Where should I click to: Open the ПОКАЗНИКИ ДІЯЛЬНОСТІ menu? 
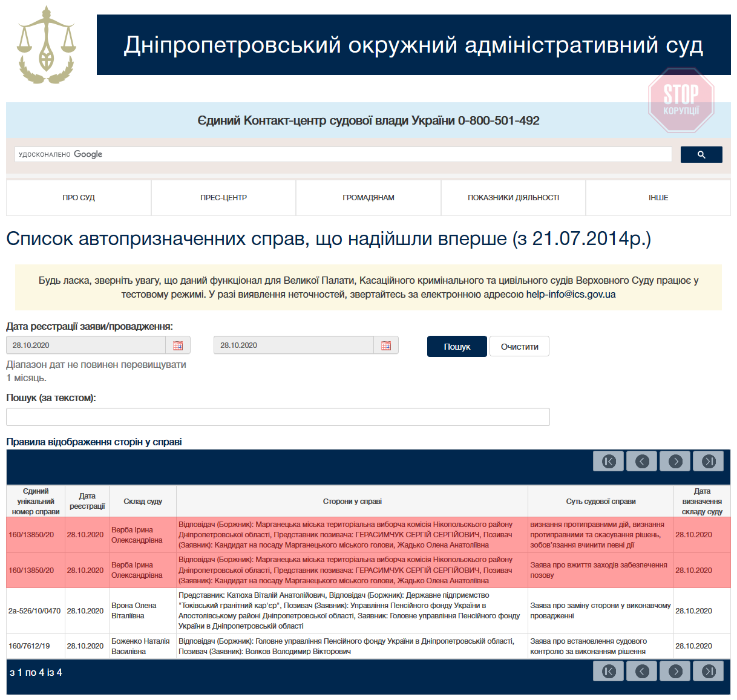[x=513, y=197]
